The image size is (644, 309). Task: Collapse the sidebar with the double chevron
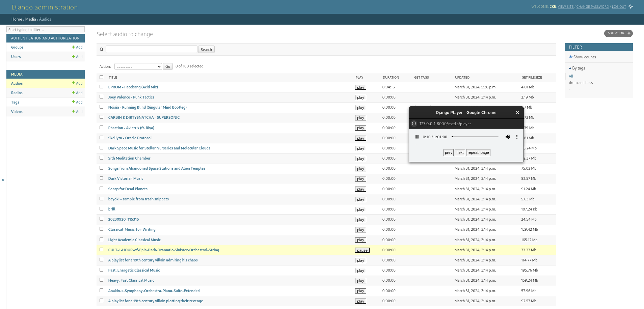coord(3,180)
